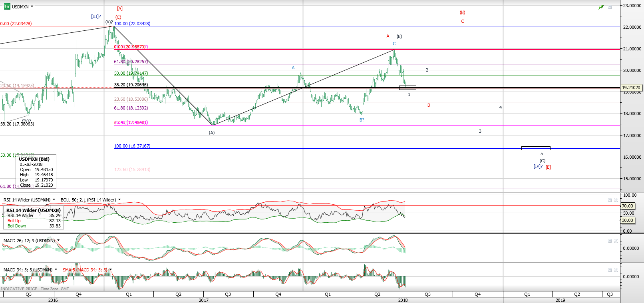
Task: Close the RSI indicator pane
Action: [x=616, y=200]
